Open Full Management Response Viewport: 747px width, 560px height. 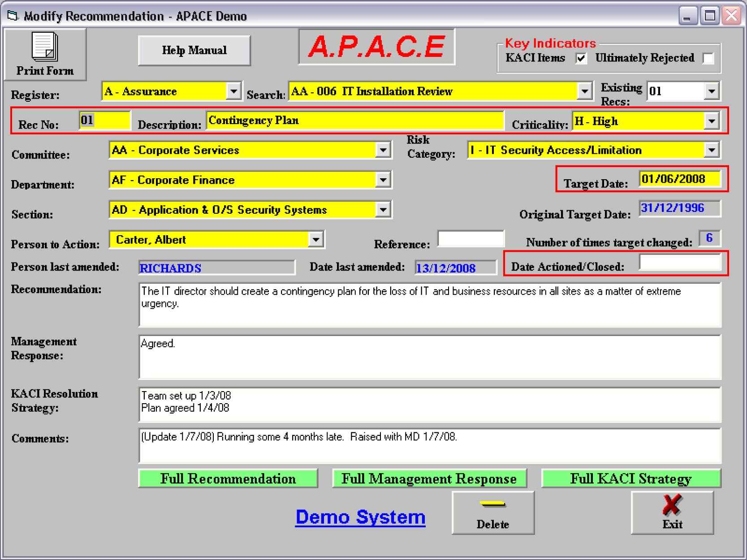pyautogui.click(x=429, y=478)
